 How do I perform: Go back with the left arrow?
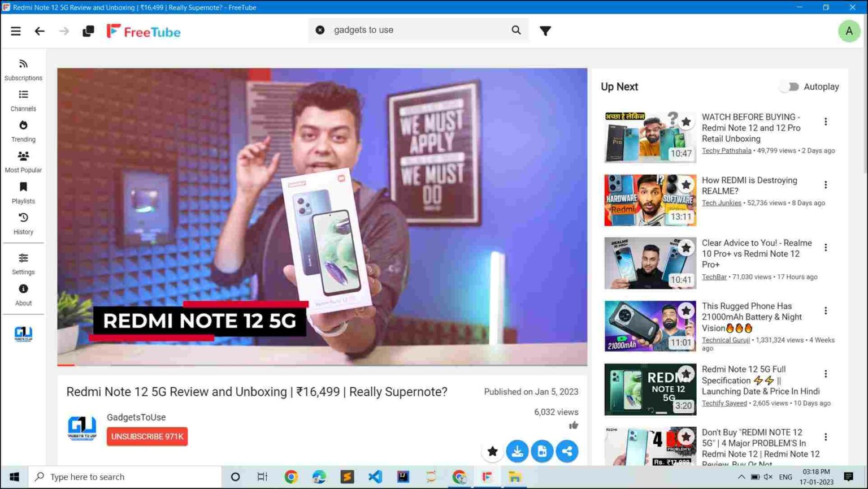tap(40, 31)
